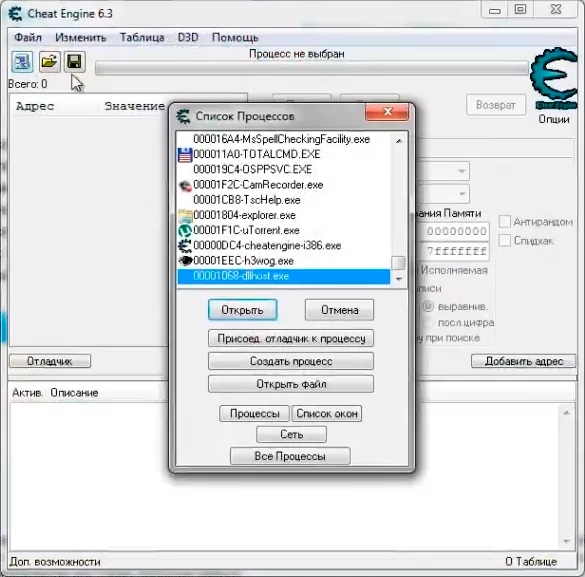Click the address table scroll down arrow
This screenshot has height=577, width=585.
(x=566, y=541)
